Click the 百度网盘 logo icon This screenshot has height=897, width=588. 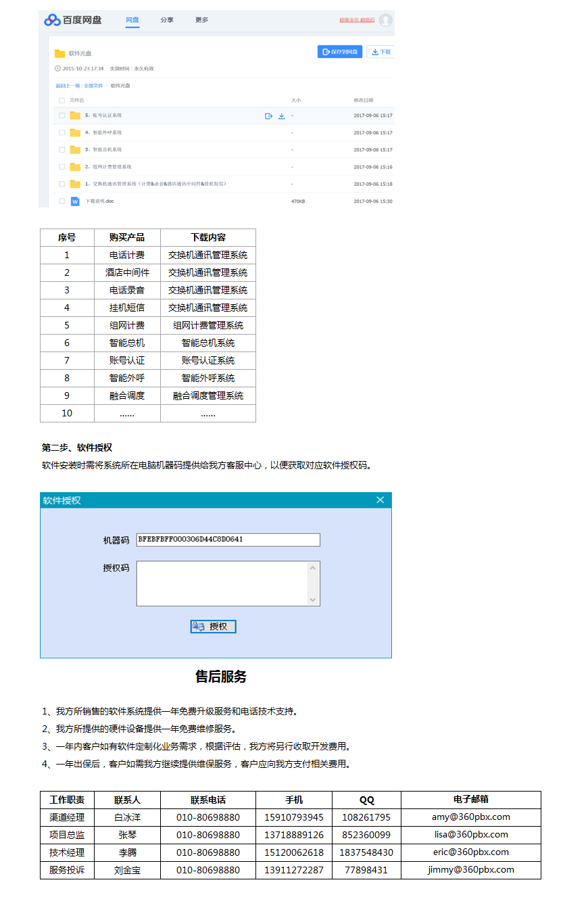click(52, 20)
